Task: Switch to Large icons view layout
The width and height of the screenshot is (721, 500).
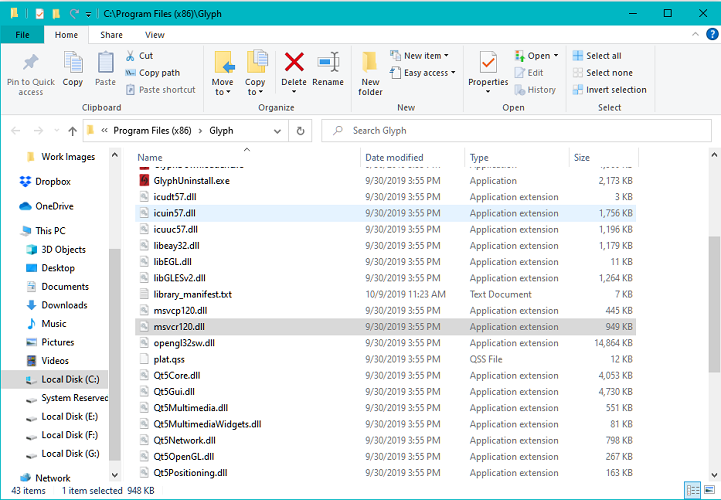Action: click(x=710, y=490)
